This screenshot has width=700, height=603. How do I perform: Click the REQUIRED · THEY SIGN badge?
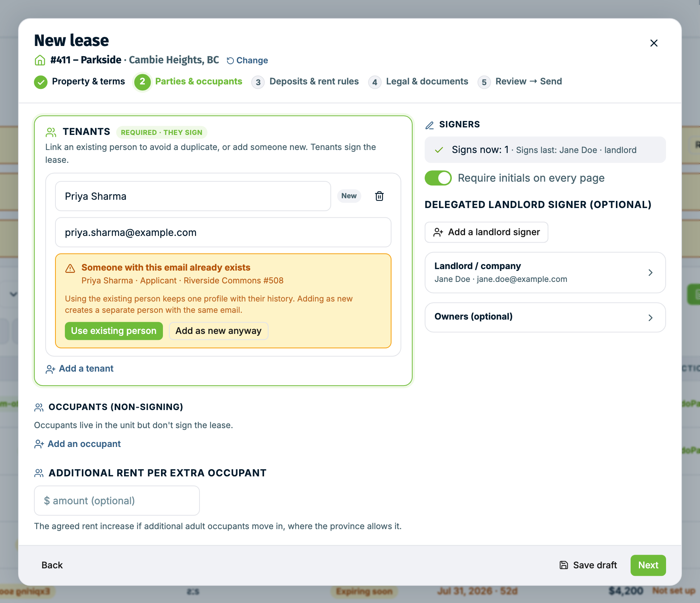click(162, 133)
